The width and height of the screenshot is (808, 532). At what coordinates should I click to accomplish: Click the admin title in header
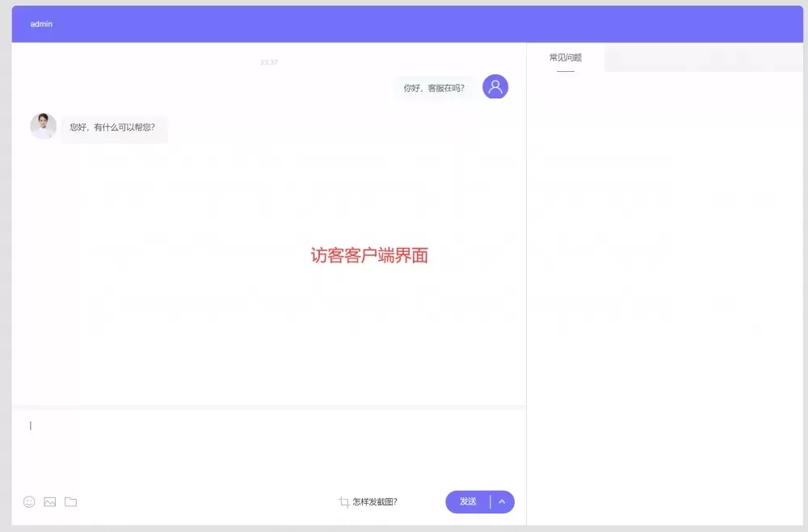(x=41, y=24)
